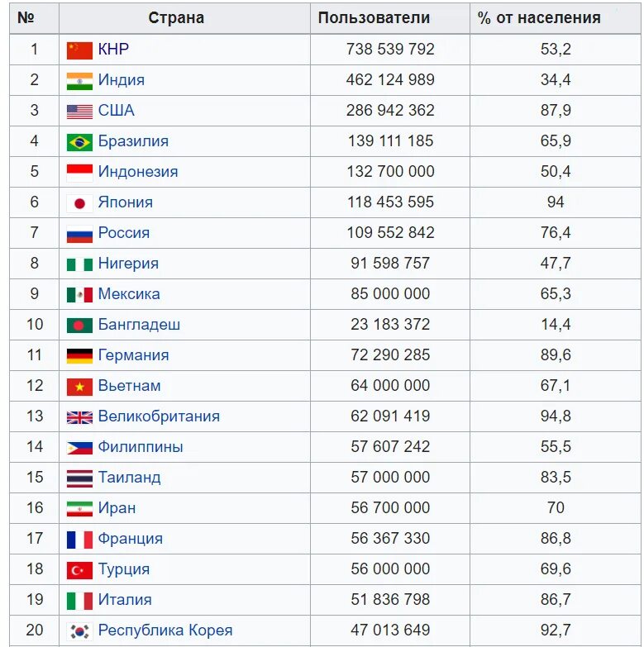
Task: Open the КНР country link
Action: (113, 49)
